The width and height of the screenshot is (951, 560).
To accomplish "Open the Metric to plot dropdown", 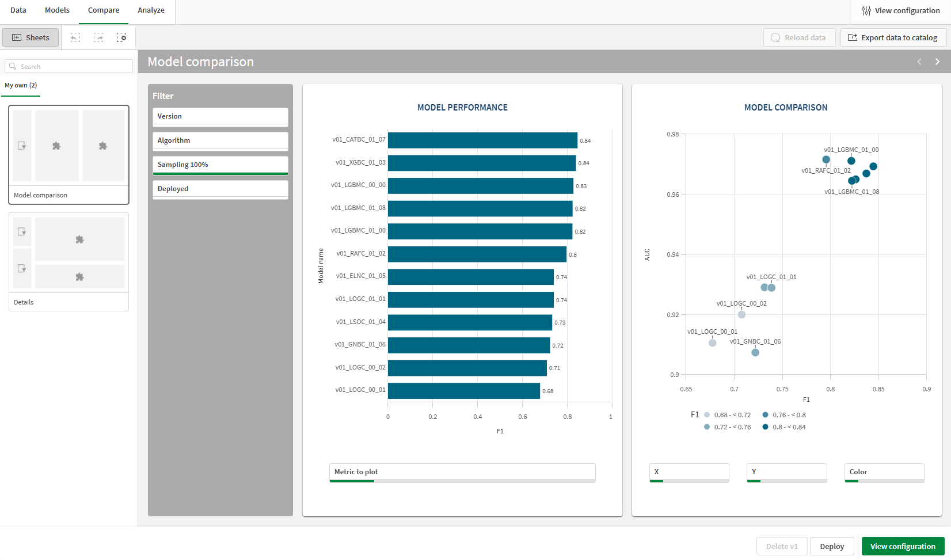I will pos(462,472).
